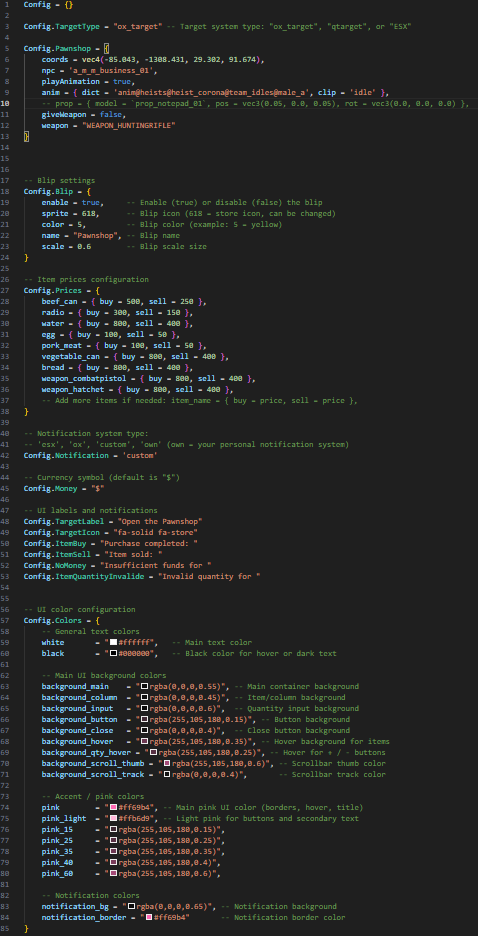The height and width of the screenshot is (936, 478).
Task: Click the notification_bg color swatch
Action: (x=131, y=906)
